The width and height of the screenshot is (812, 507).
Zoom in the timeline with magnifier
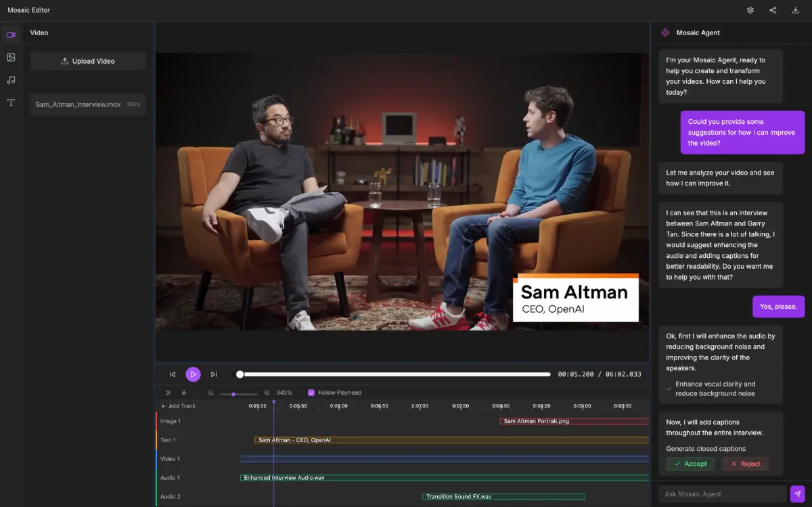267,393
